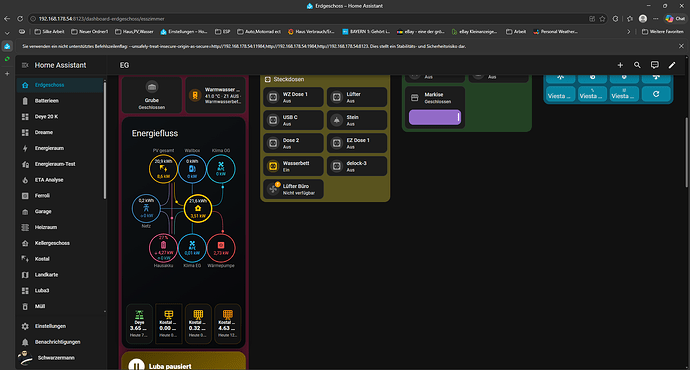
Task: Click the Netz grid circle
Action: pos(146,208)
